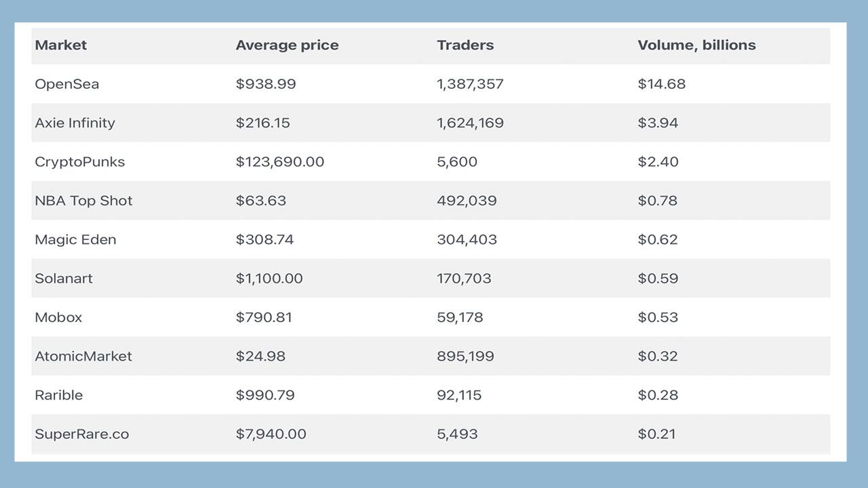
Task: Click the $7,940.00 average price cell
Action: pos(271,434)
